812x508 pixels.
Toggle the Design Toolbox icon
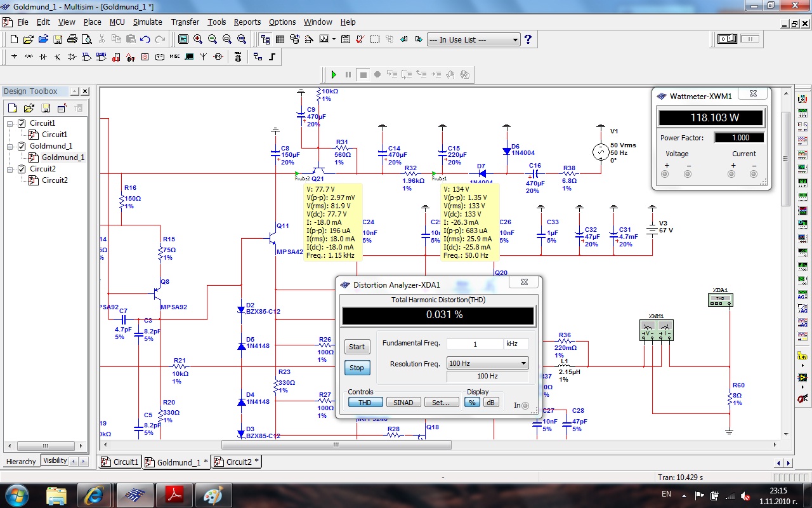(265, 39)
